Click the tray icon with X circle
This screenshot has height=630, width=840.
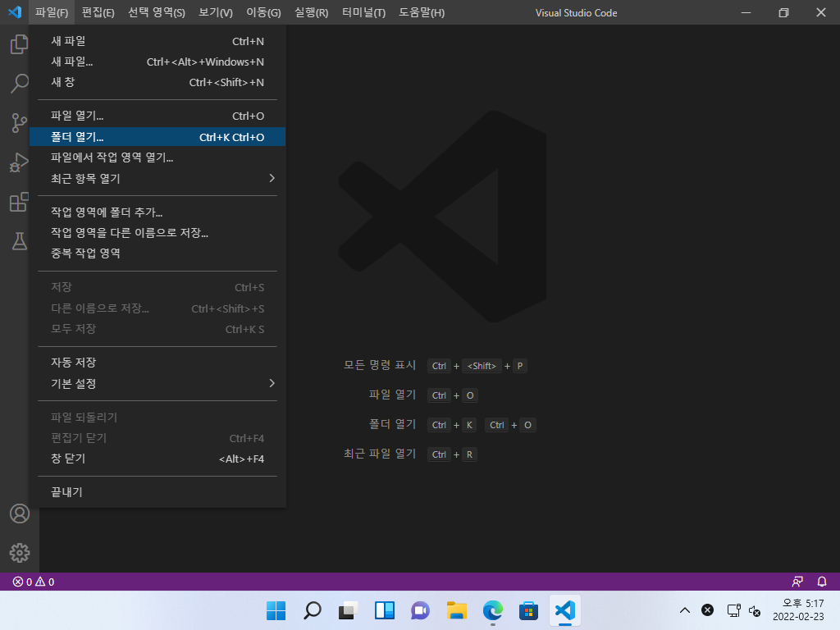tap(708, 610)
